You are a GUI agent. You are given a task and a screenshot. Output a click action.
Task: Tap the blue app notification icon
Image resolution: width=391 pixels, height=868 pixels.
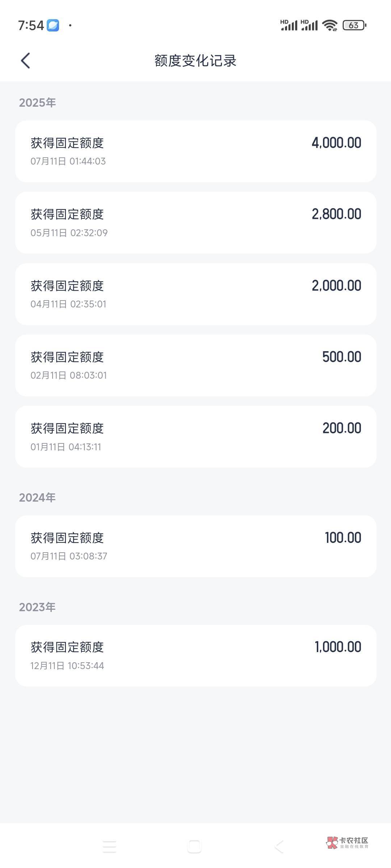pos(53,25)
